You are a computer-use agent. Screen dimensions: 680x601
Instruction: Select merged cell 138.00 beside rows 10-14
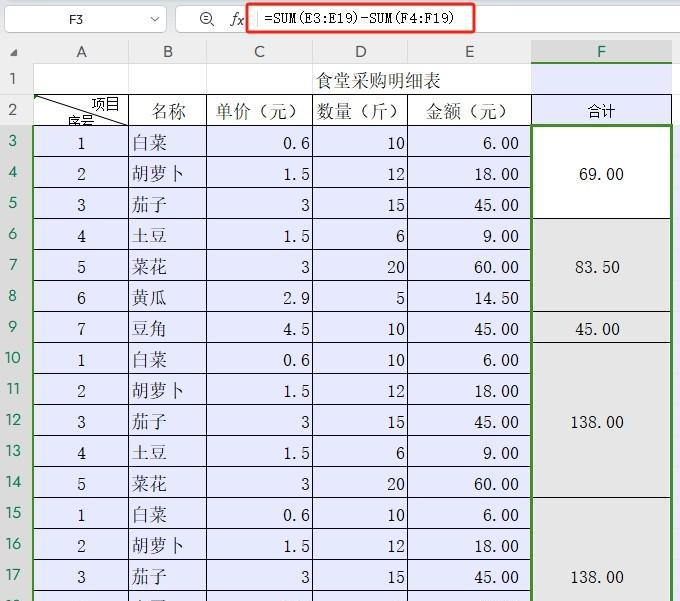pyautogui.click(x=602, y=421)
